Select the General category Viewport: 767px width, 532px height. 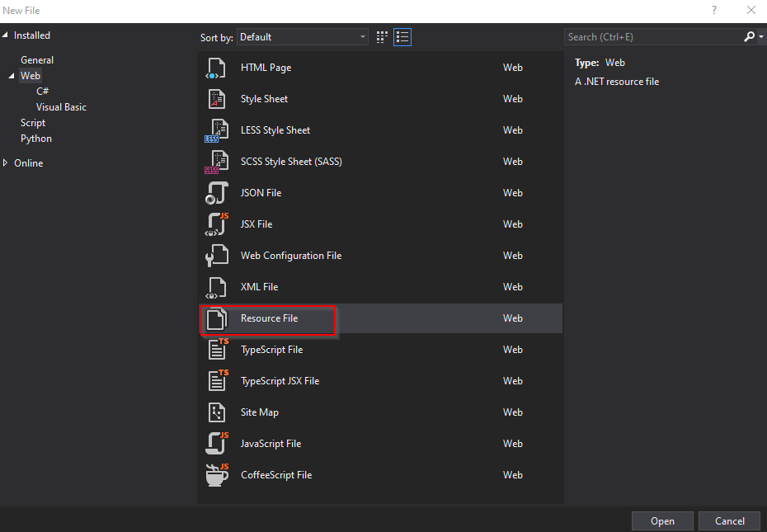pos(37,60)
